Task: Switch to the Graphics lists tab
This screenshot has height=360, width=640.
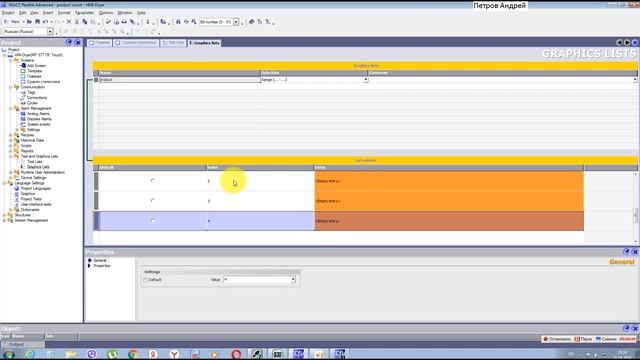Action: 204,43
